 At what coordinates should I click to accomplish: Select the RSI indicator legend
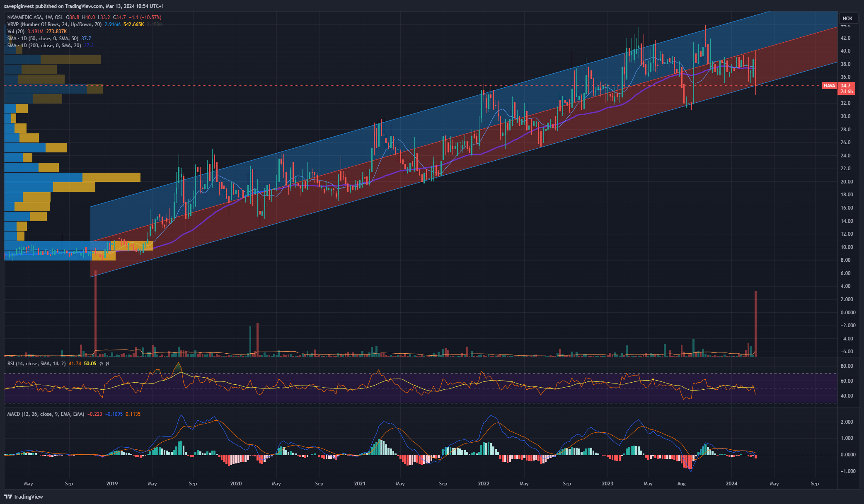(36, 364)
